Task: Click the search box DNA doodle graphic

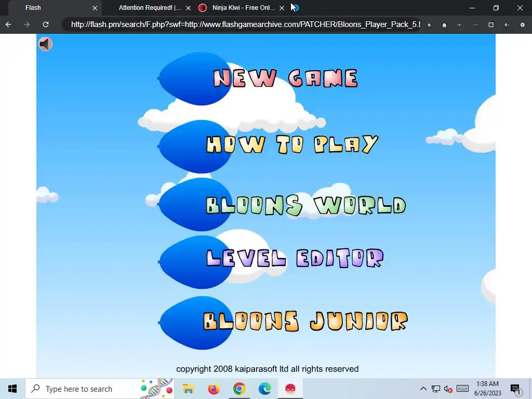Action: click(157, 389)
